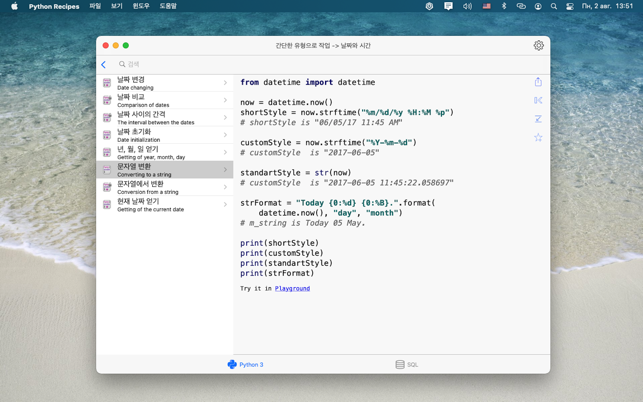The width and height of the screenshot is (643, 402).
Task: Click the share icon beside code
Action: pos(538,82)
